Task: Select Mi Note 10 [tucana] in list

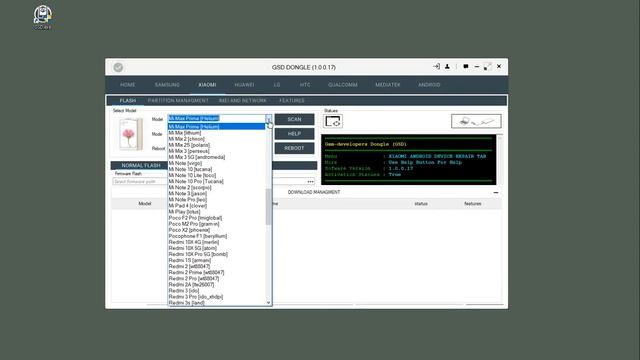Action: tap(216, 169)
